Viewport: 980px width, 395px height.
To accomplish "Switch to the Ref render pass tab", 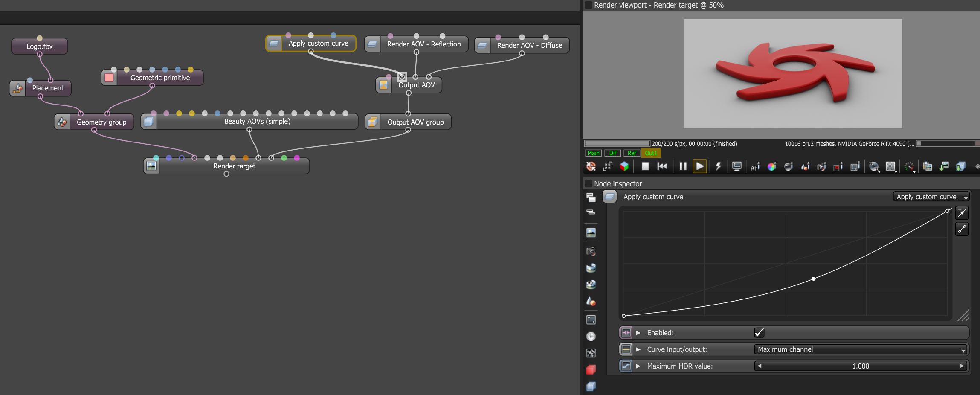I will [632, 153].
